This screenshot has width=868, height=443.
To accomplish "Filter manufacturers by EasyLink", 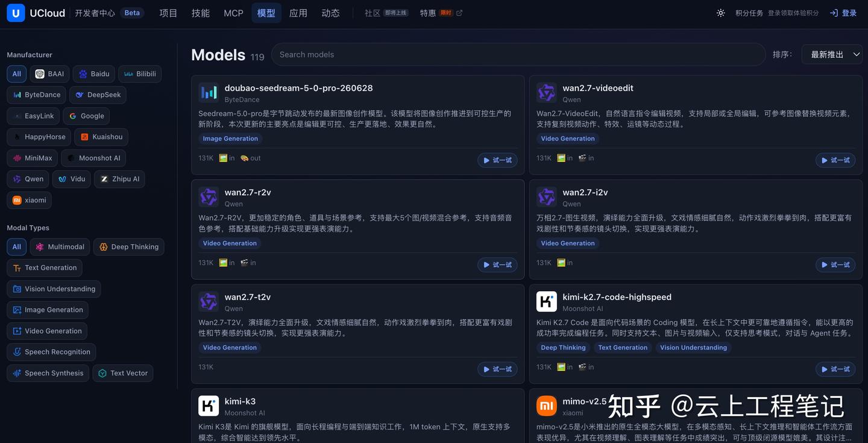I will point(33,116).
